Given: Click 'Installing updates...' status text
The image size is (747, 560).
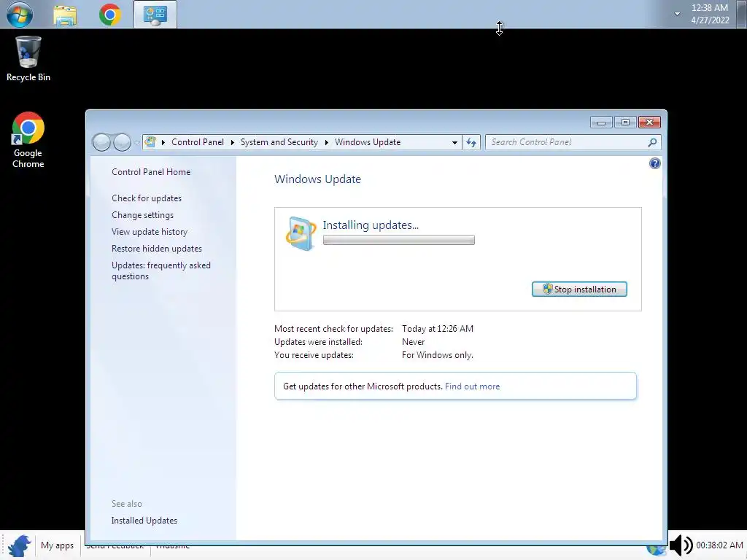Looking at the screenshot, I should (371, 225).
